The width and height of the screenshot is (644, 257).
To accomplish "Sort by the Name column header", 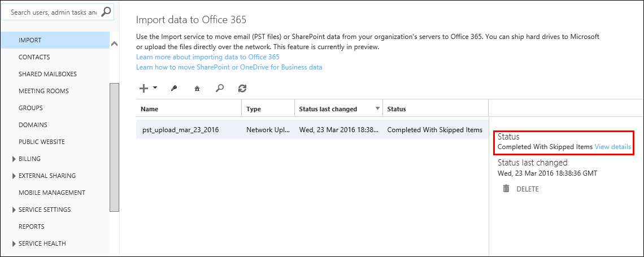I will click(x=189, y=109).
